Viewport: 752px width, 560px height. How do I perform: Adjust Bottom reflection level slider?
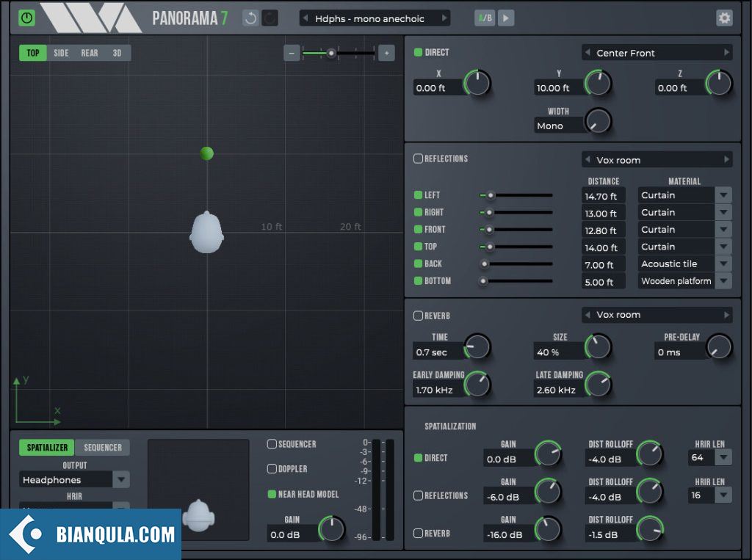tap(516, 281)
